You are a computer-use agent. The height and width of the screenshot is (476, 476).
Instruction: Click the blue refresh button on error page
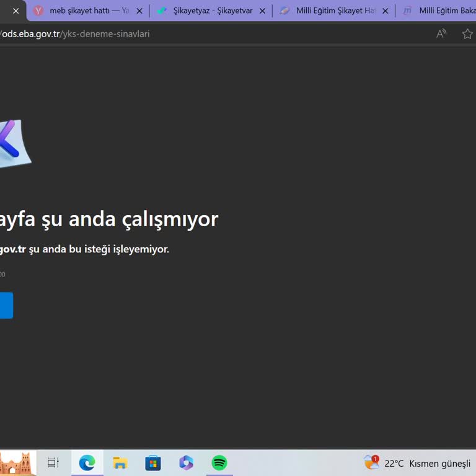coord(6,306)
